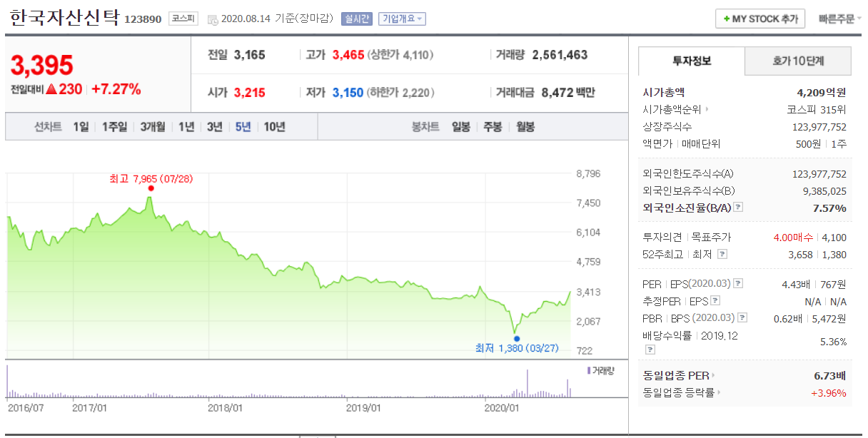Click the MY STOCK 추가 button

[x=760, y=19]
